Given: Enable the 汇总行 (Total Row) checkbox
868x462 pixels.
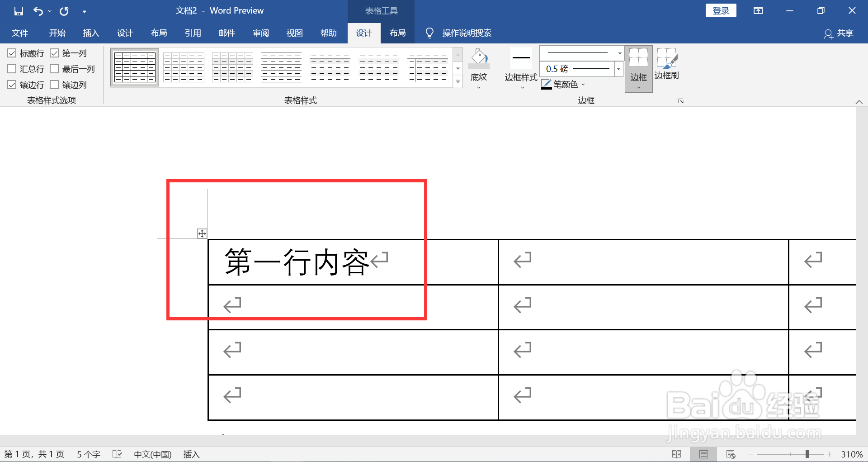Looking at the screenshot, I should click(x=12, y=69).
